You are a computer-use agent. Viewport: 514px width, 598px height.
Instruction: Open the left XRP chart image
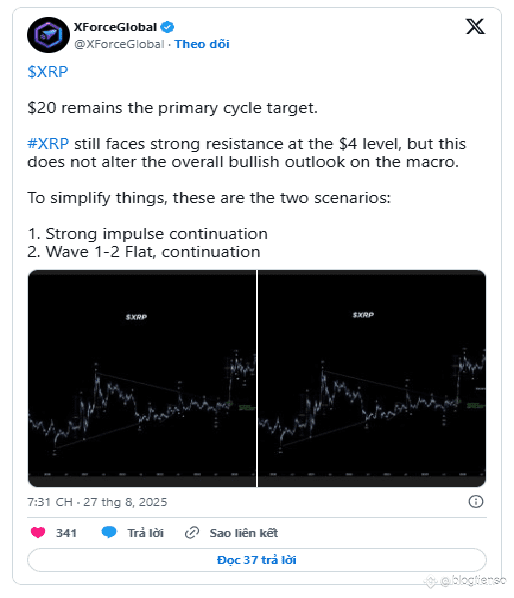click(x=142, y=378)
